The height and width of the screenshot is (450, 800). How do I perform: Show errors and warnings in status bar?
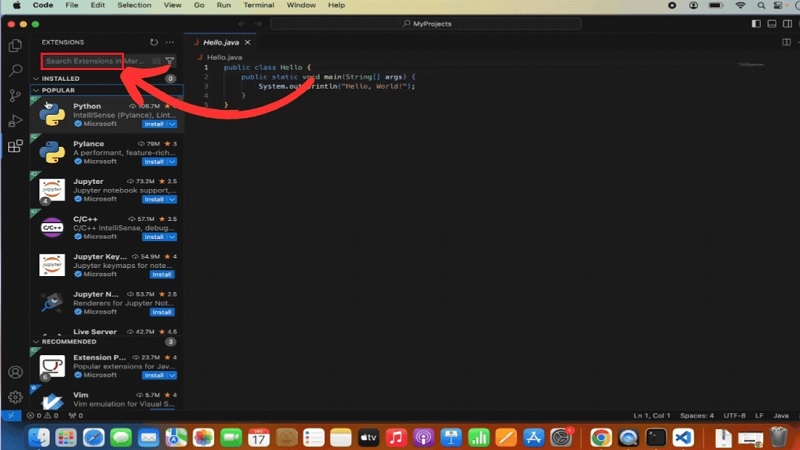(x=42, y=416)
